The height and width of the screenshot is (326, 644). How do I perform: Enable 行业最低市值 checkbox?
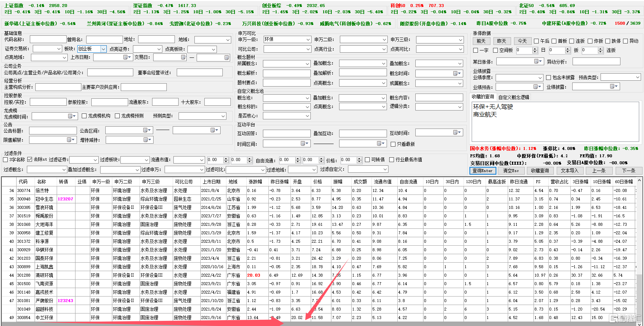pyautogui.click(x=392, y=160)
